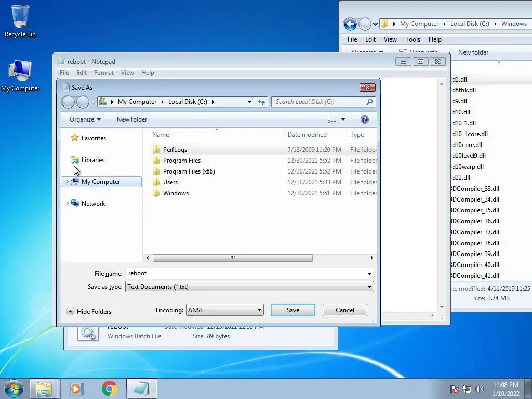Click the Search Local Disk (C:) box
532x399 pixels.
click(323, 102)
